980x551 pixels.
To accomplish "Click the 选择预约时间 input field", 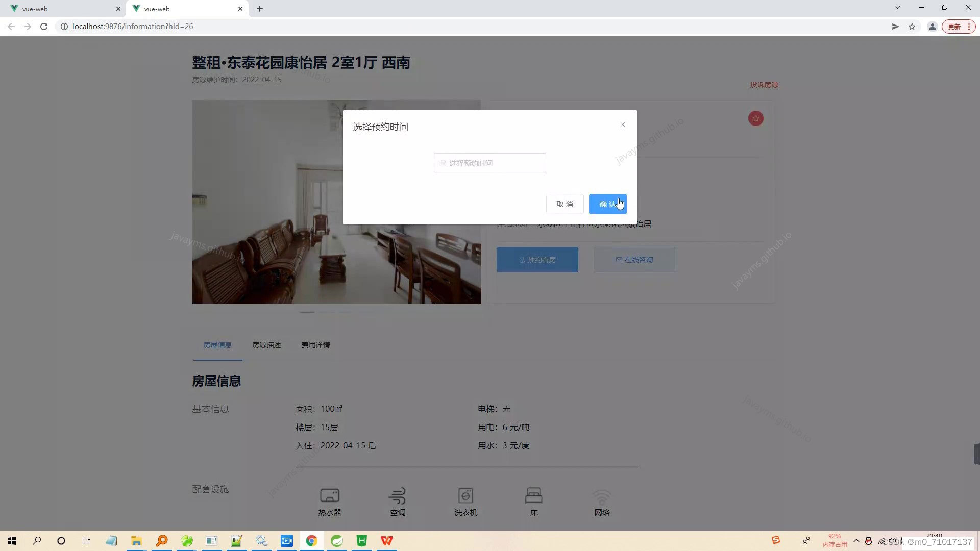I will coord(490,163).
